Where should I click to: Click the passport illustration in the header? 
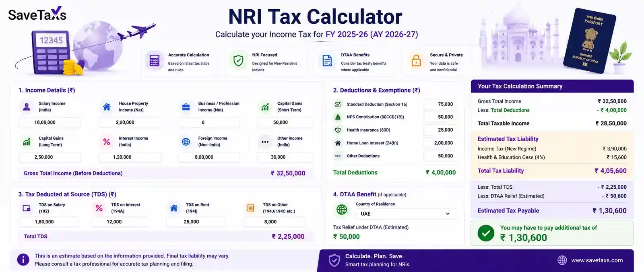[590, 41]
